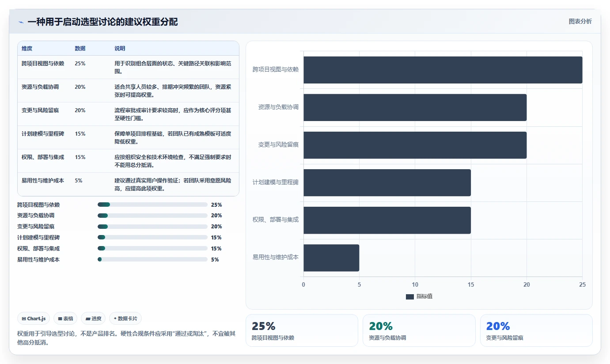
Task: Click the 变更与风险留痕 progress bar
Action: [x=152, y=227]
